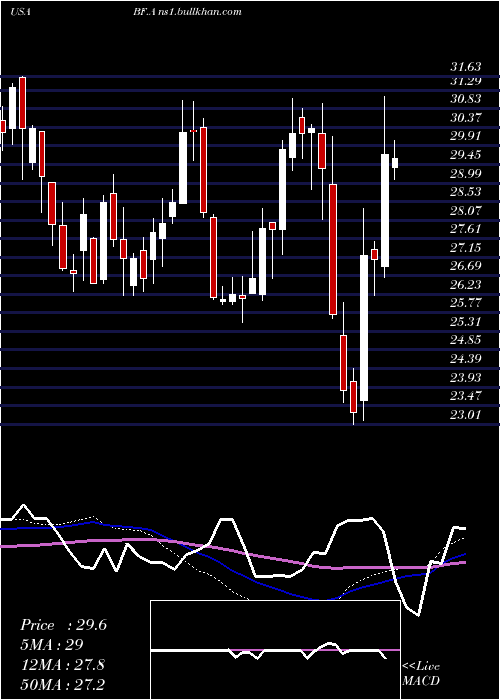Click the 12MA : 27.8 readout
The image size is (500, 700).
[62, 665]
